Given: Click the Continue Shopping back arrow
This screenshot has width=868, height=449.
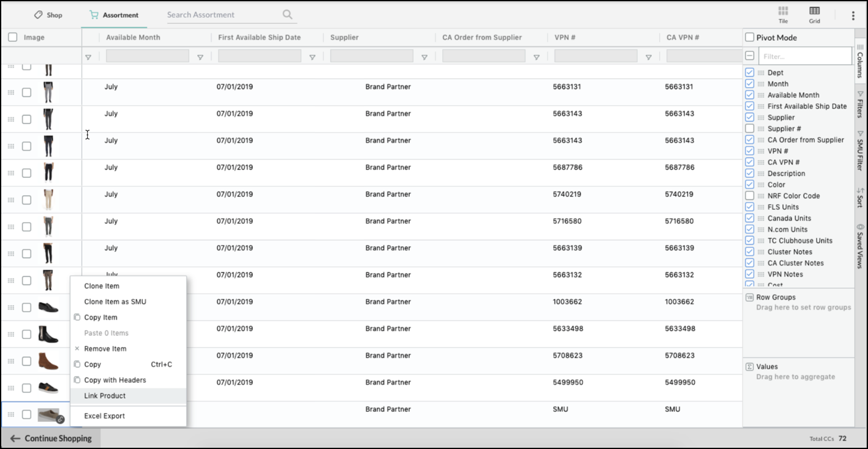Looking at the screenshot, I should tap(15, 439).
